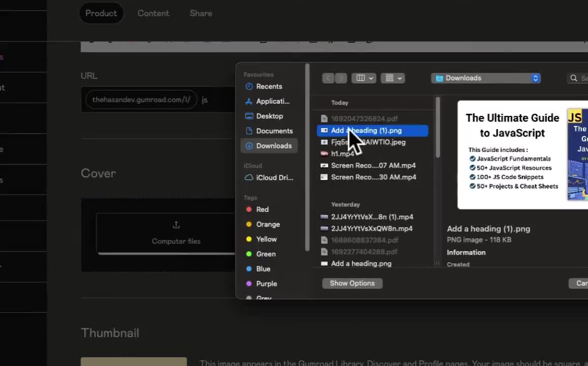Click the forward navigation arrow

coord(341,78)
